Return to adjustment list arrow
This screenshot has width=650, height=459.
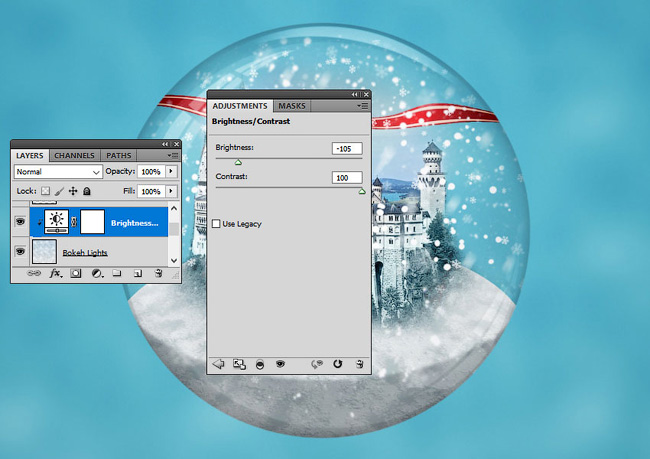[218, 364]
